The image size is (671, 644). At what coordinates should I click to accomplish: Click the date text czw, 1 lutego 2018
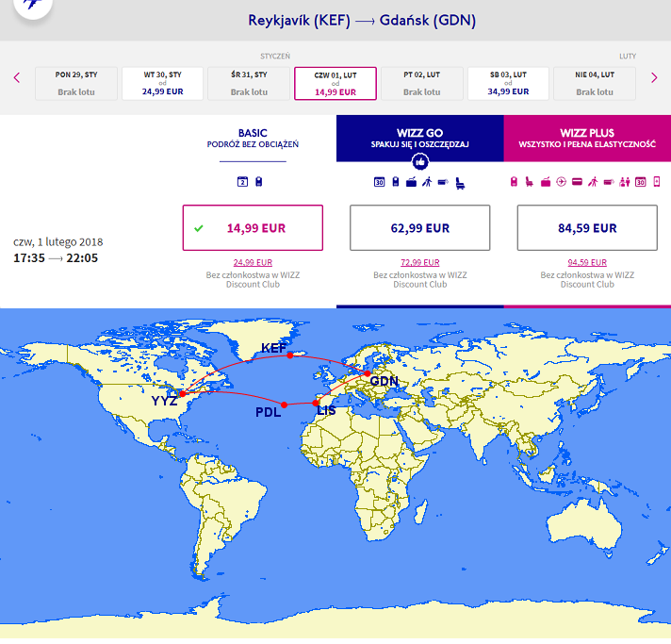(x=58, y=242)
